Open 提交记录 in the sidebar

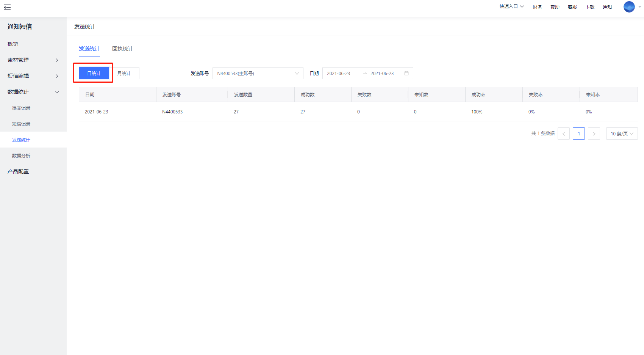(x=21, y=108)
